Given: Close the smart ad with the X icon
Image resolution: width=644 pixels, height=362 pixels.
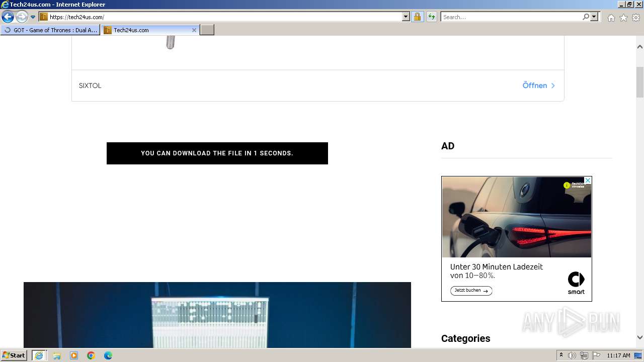Looking at the screenshot, I should 588,180.
